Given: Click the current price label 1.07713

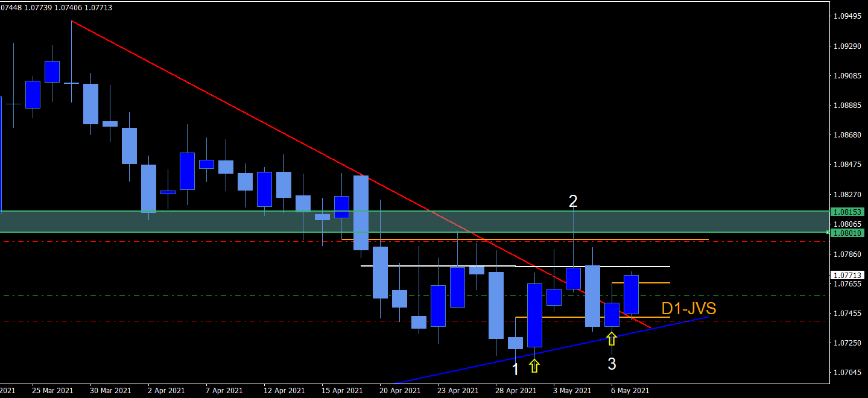Looking at the screenshot, I should [x=847, y=274].
